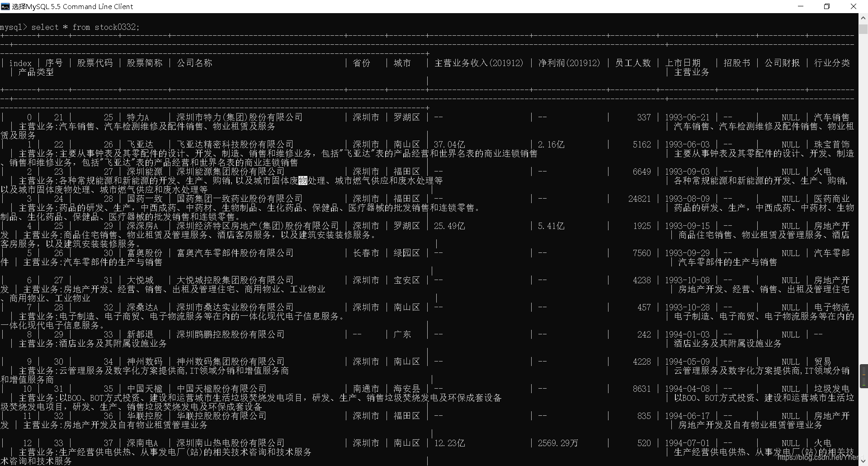Screen dimensions: 868x466
Task: Click the city value '广东'
Action: [402, 334]
